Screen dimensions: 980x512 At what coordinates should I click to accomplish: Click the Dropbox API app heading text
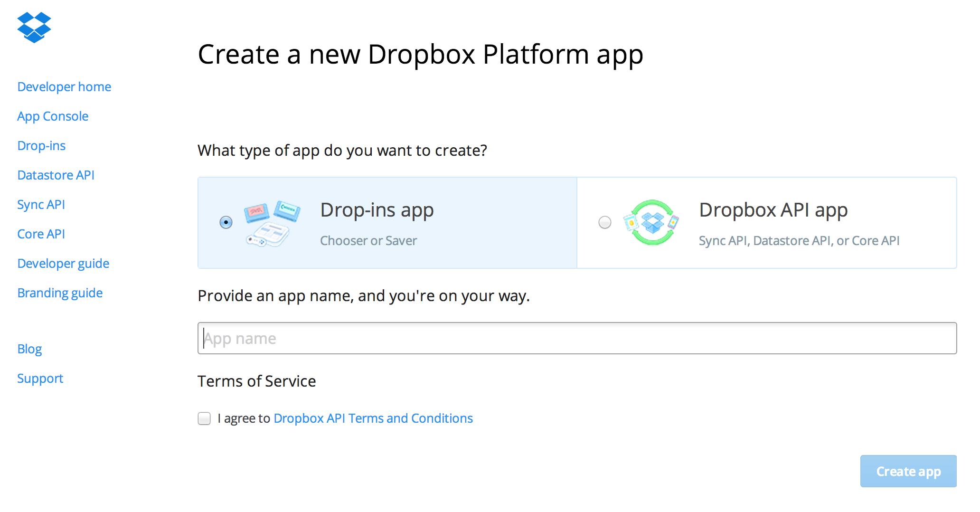point(773,210)
